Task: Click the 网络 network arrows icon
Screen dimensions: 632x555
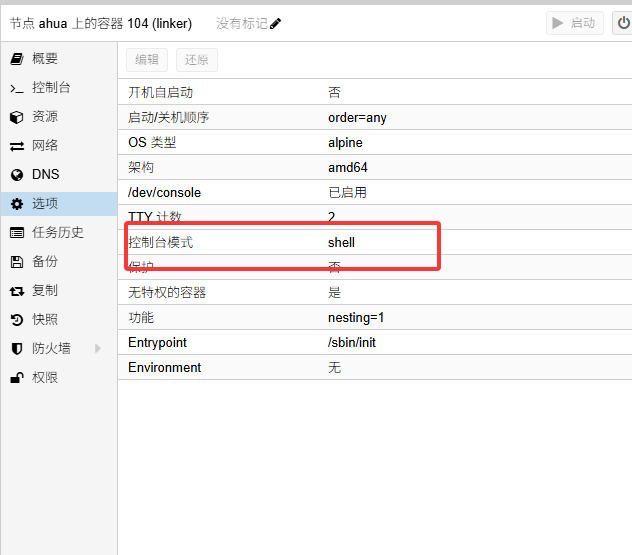Action: [x=16, y=146]
